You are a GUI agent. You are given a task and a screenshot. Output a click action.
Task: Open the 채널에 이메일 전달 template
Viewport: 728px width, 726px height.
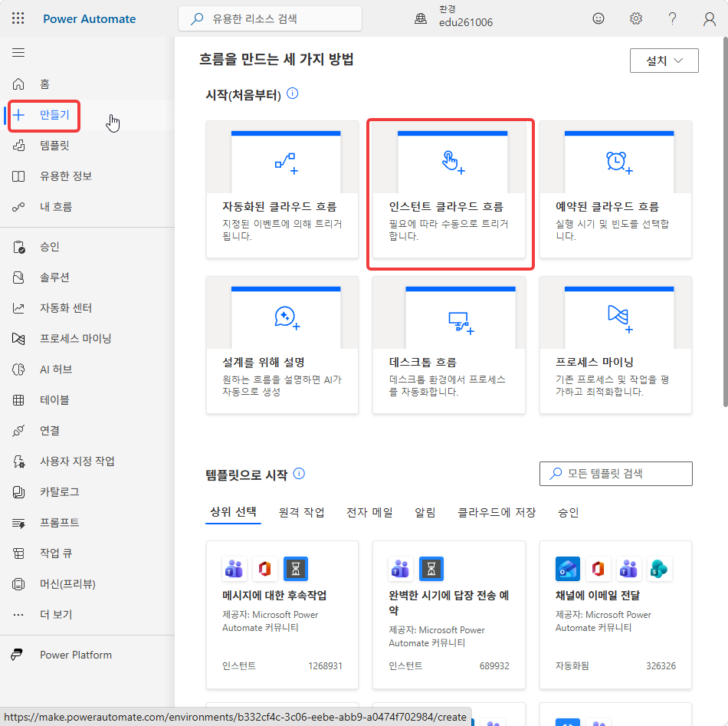coord(615,615)
